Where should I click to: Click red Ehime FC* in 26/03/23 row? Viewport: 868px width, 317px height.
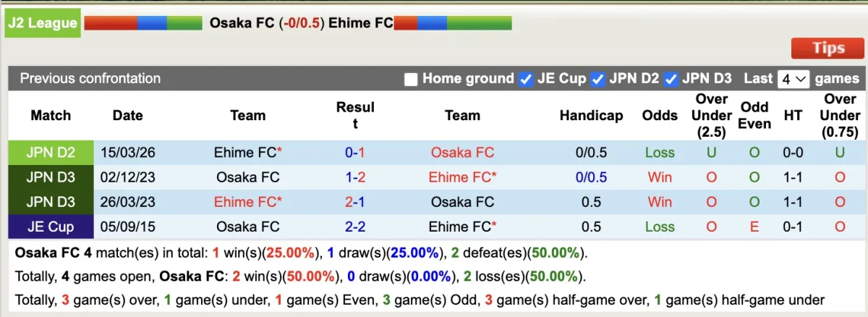click(247, 202)
